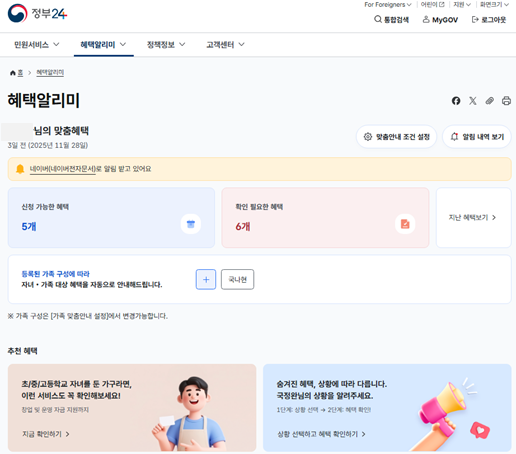Click 혜택알리미 breadcrumb link
Viewport: 516px width, 454px height.
(x=50, y=72)
